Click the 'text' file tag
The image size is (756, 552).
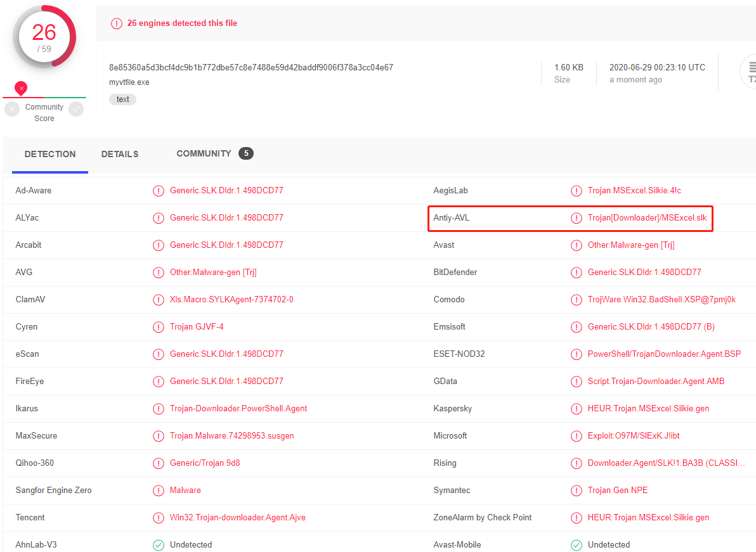123,99
